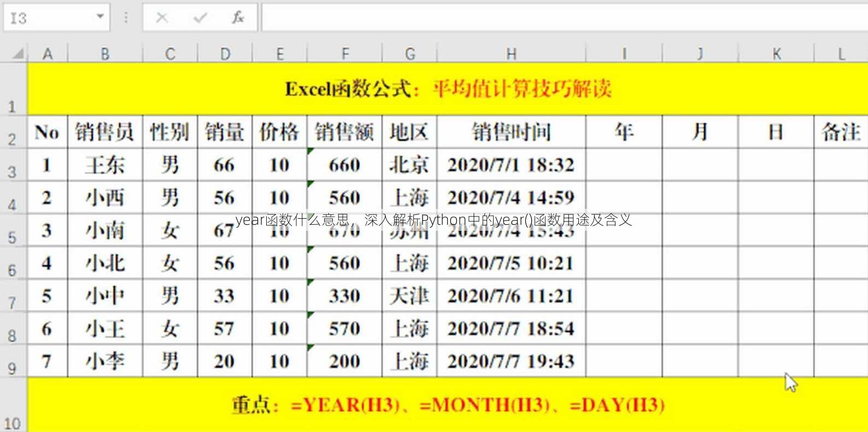Image resolution: width=868 pixels, height=432 pixels.
Task: Select row 3 header
Action: point(13,165)
